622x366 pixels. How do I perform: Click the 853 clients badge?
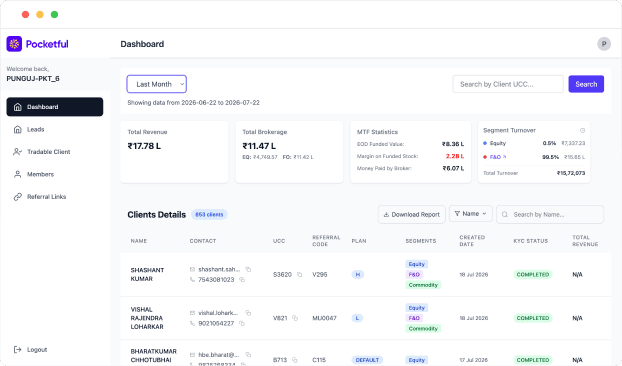click(209, 215)
